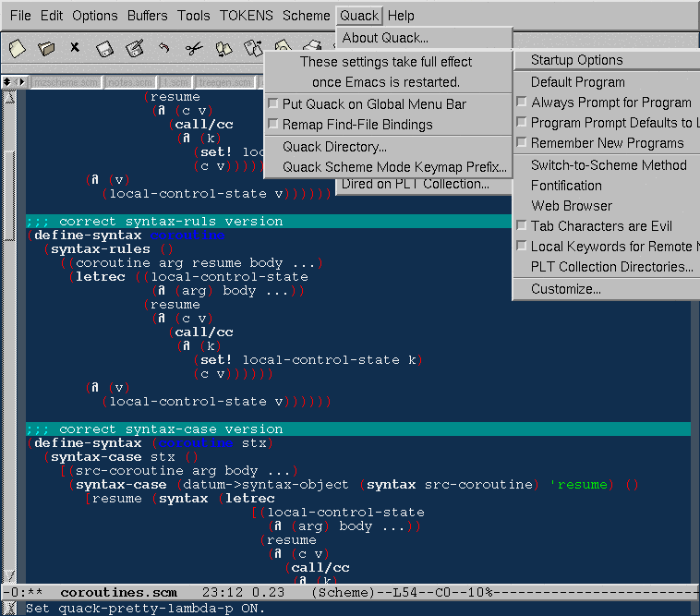
Task: Copy selection using the copy icon
Action: 223,47
